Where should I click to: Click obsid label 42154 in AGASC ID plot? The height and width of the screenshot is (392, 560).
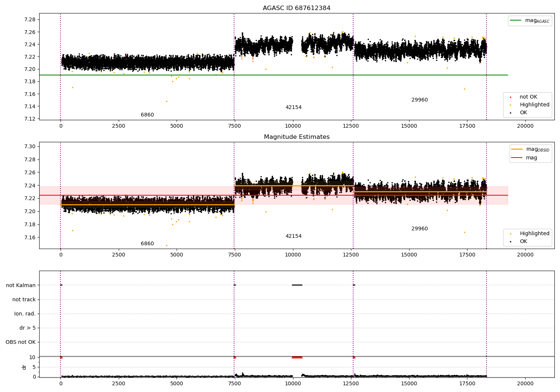click(293, 108)
